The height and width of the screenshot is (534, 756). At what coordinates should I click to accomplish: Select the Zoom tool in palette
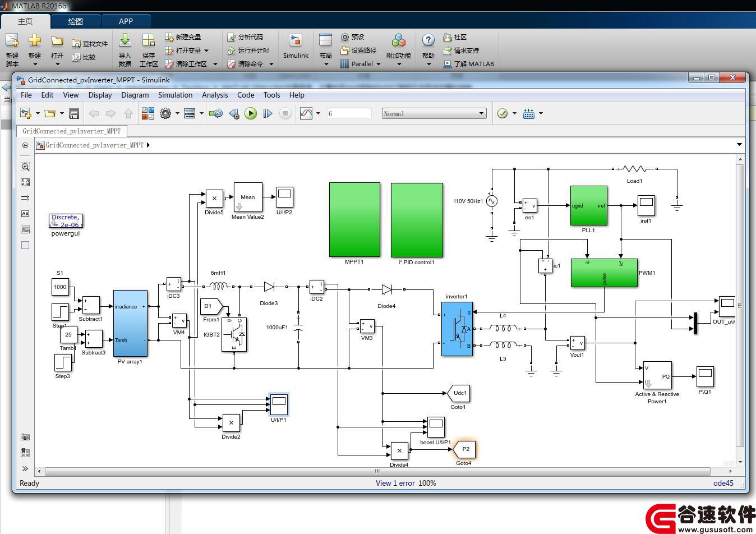click(25, 167)
